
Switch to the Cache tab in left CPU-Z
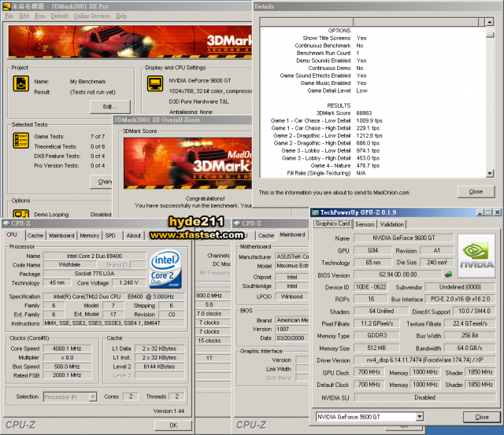pyautogui.click(x=35, y=236)
